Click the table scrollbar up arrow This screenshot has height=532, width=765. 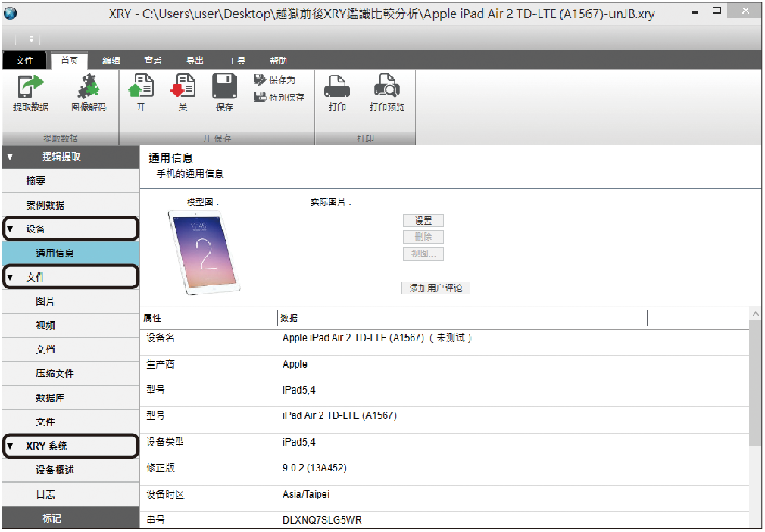[x=756, y=314]
